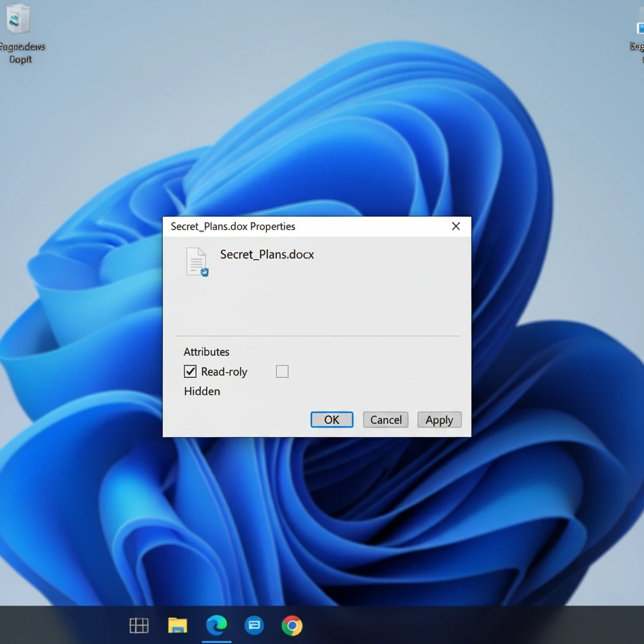Click the Attributes section heading
The width and height of the screenshot is (644, 644).
tap(206, 352)
